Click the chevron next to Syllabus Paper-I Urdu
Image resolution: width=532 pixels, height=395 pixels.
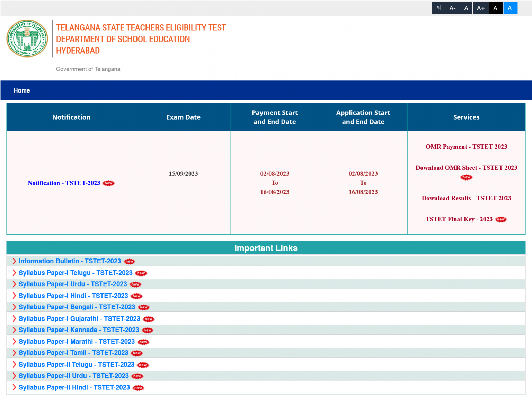[x=14, y=284]
